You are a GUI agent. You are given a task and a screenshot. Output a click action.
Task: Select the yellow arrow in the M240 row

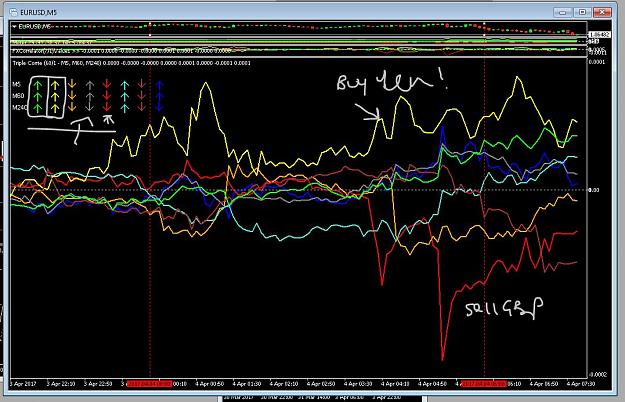point(55,108)
